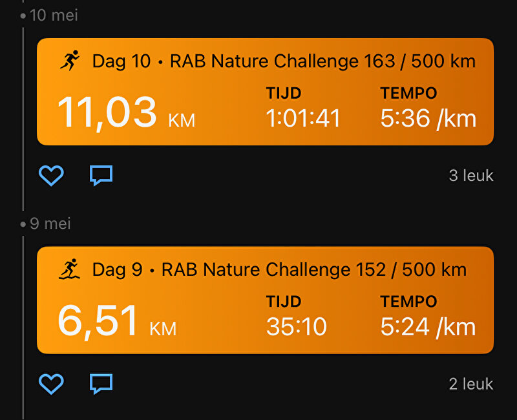The image size is (517, 420).
Task: View who liked via '2 leuk'
Action: click(471, 384)
